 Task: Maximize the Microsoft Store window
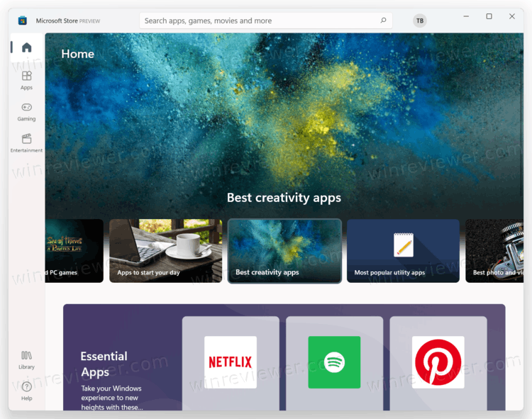(x=489, y=16)
